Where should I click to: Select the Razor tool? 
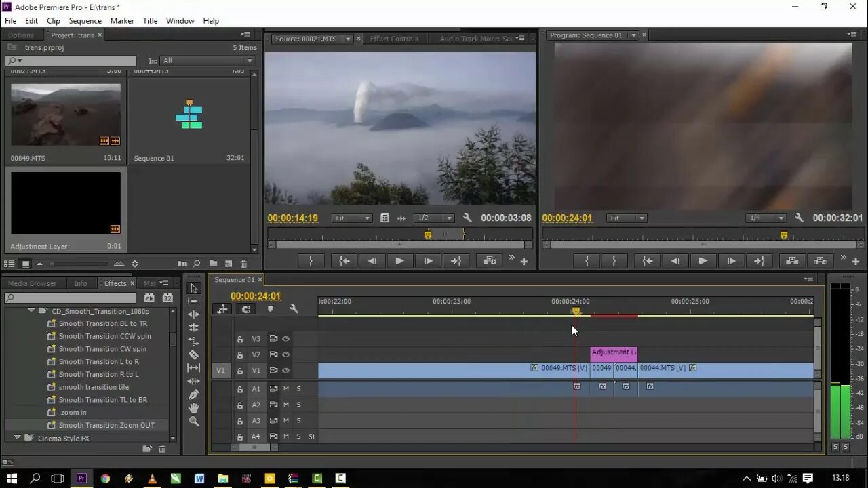pyautogui.click(x=194, y=354)
